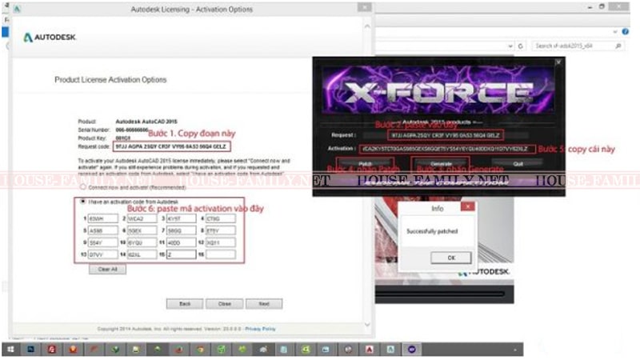
Task: Click the Generate button in X-Force
Action: point(441,164)
